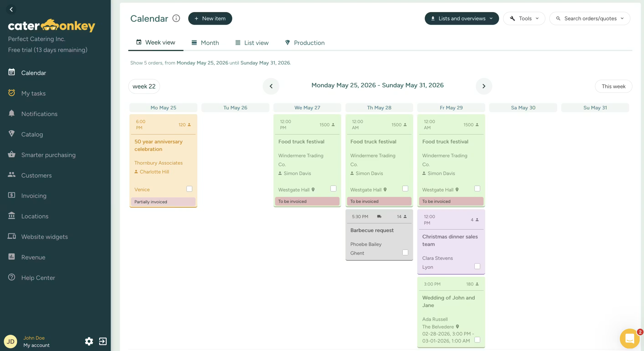Open Search orders/quotes dropdown
Screen dimensions: 644x351
[x=590, y=18]
